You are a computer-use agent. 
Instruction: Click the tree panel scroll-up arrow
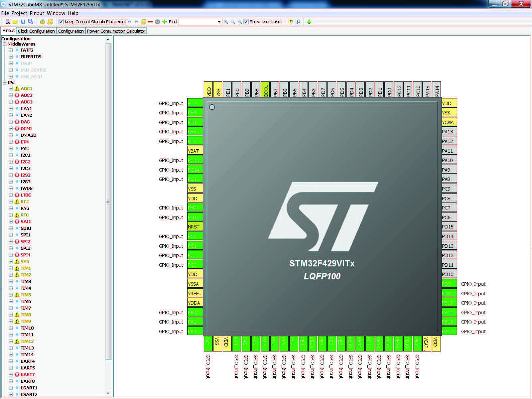coord(108,40)
